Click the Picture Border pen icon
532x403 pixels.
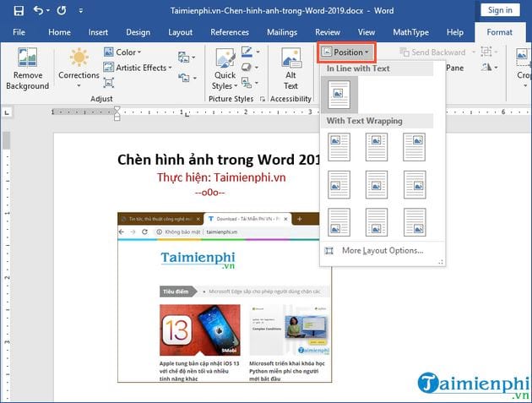pos(247,52)
